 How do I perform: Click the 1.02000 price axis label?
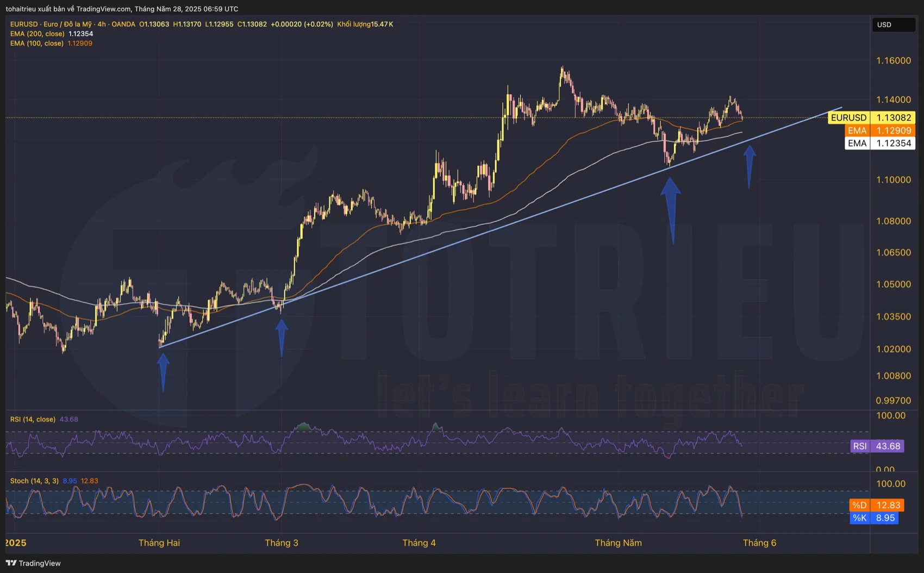[894, 348]
